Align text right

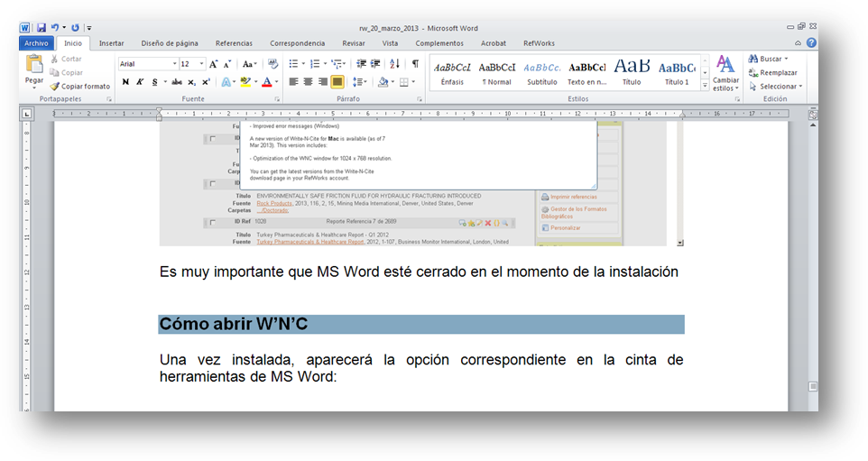(322, 82)
